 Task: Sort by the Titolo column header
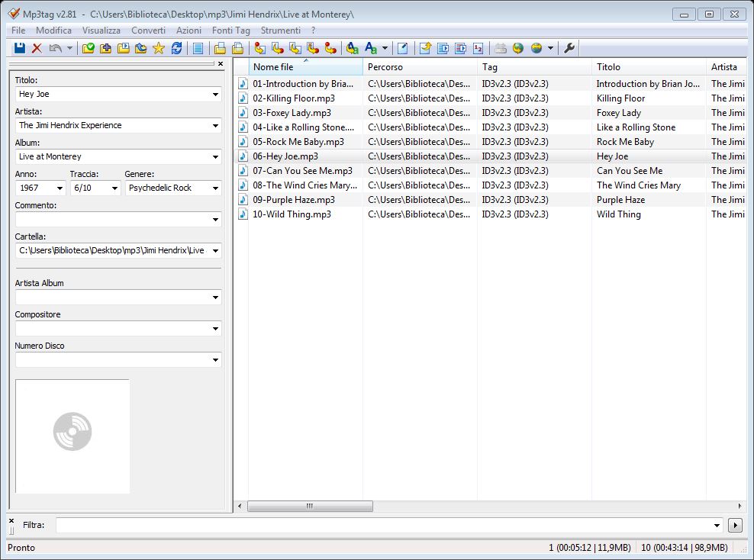click(649, 67)
